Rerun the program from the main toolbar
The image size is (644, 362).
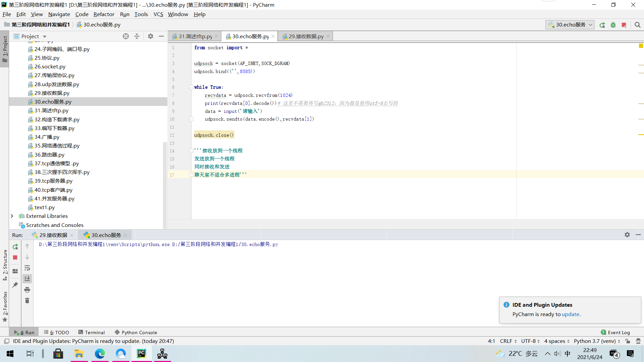click(x=602, y=25)
